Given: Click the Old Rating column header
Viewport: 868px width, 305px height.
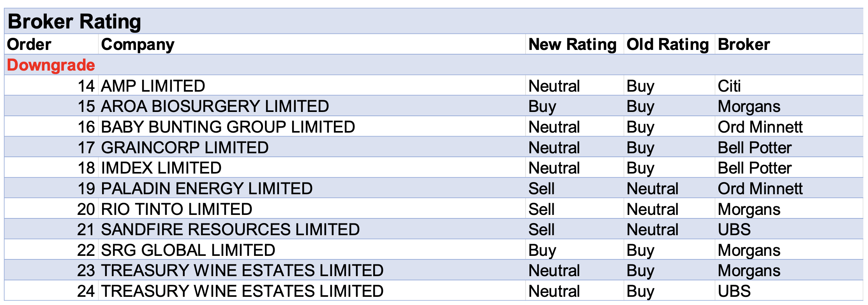Looking at the screenshot, I should coord(667,44).
